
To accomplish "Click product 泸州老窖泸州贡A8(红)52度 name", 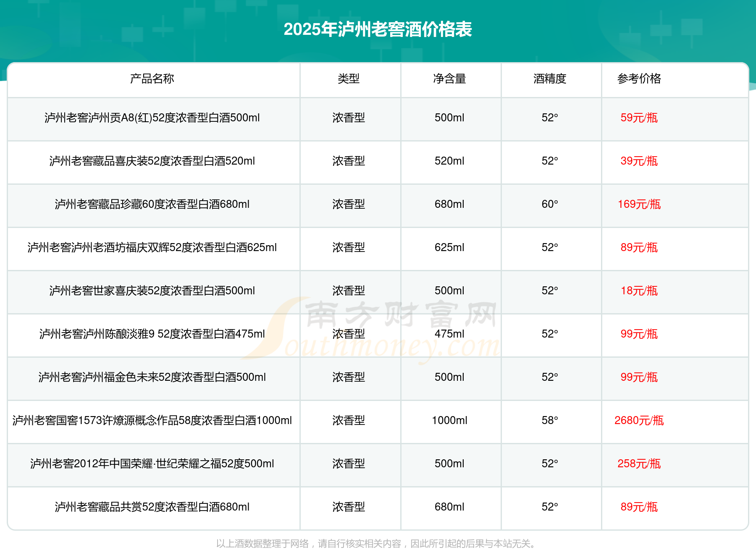I will 152,118.
